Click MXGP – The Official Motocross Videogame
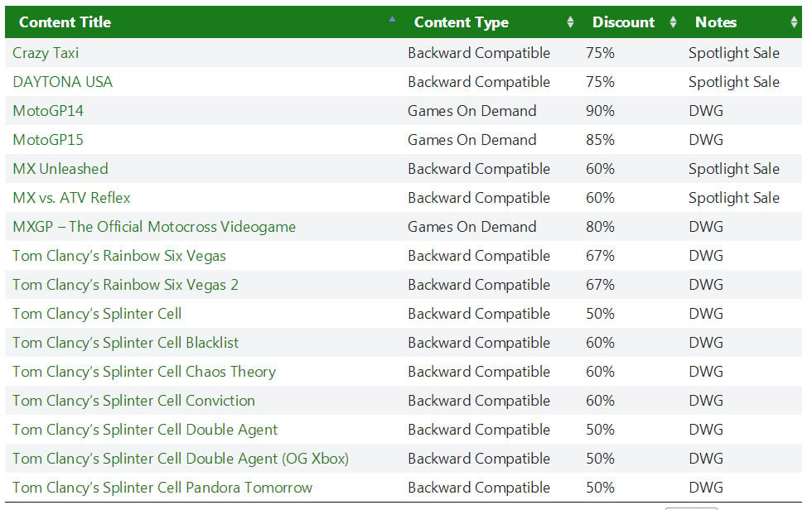This screenshot has width=812, height=510. click(154, 227)
